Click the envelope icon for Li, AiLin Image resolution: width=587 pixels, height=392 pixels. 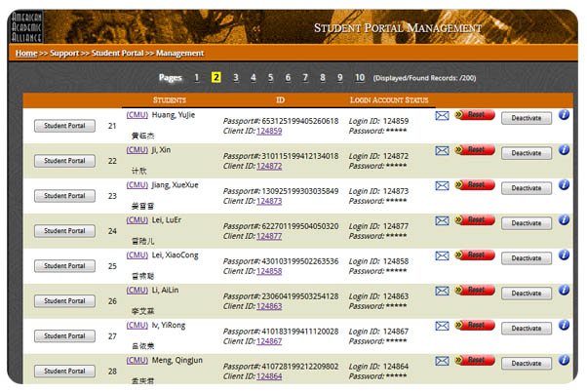(x=442, y=291)
